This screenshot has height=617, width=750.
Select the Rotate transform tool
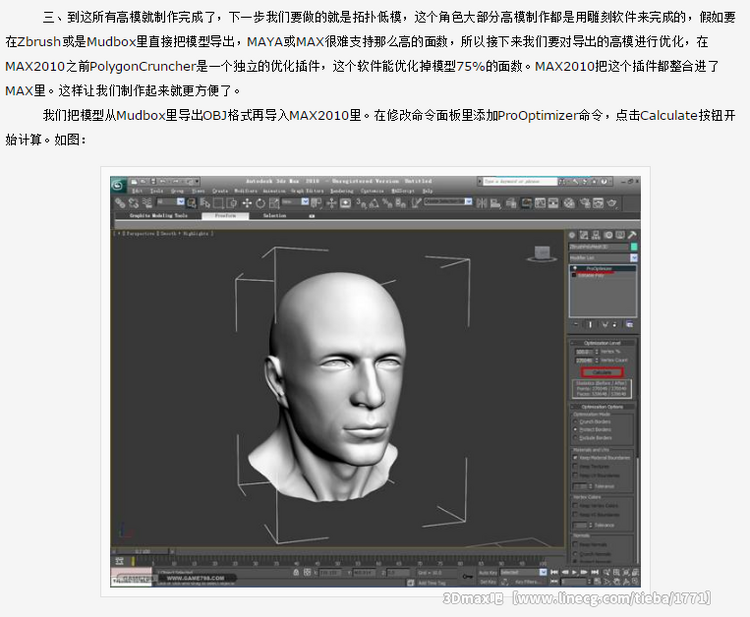[x=260, y=203]
